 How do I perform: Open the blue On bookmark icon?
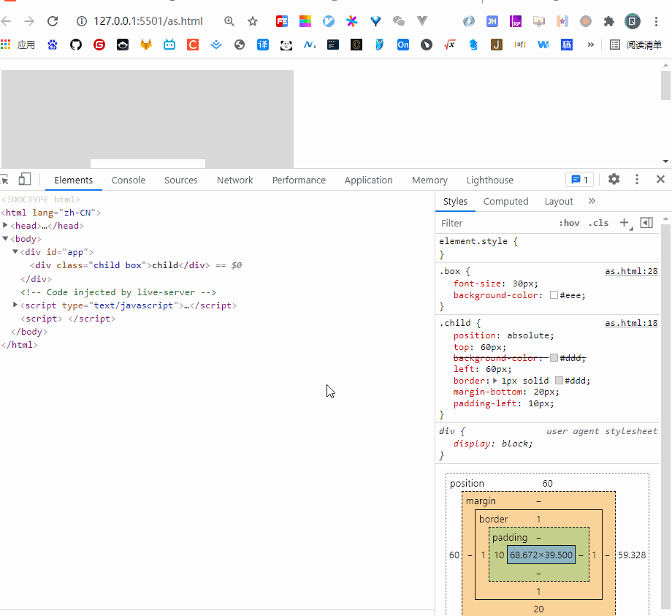pyautogui.click(x=403, y=45)
